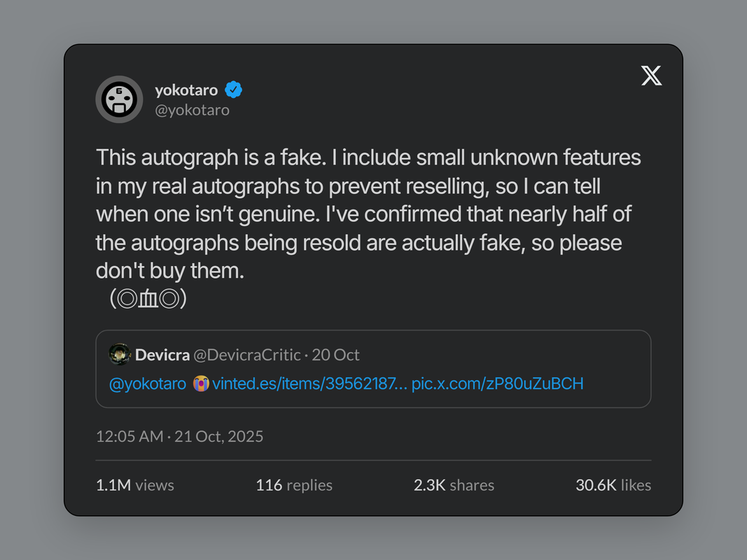Click the 20 Oct quoted tweet date
747x560 pixels.
[336, 355]
